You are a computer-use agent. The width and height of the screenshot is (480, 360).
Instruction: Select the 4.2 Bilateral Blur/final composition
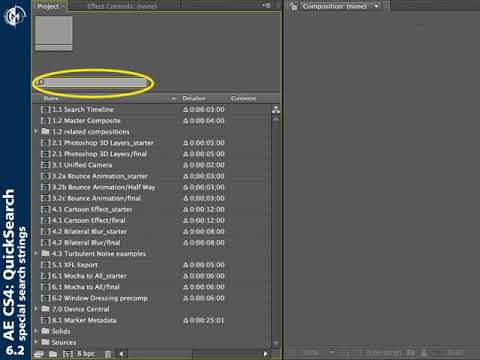[86, 242]
